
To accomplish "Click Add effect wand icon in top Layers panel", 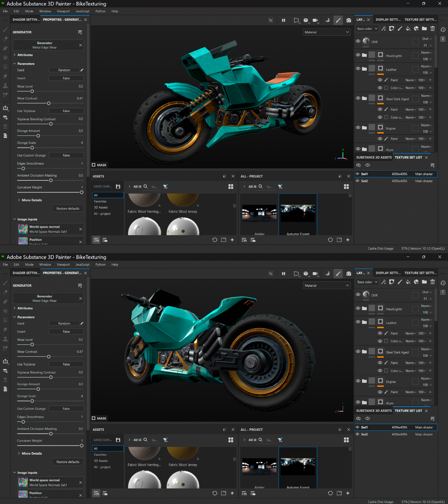I will (x=383, y=28).
